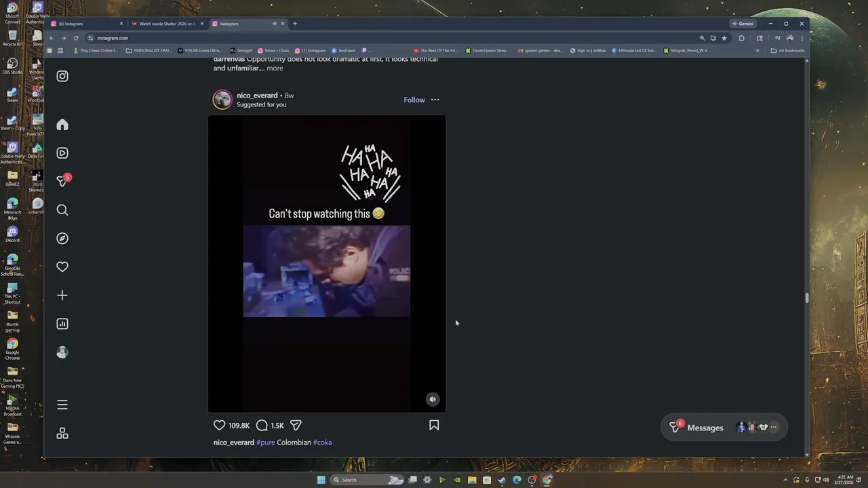The image size is (868, 488).
Task: Save the nico_everard post with bookmark
Action: pos(434,425)
